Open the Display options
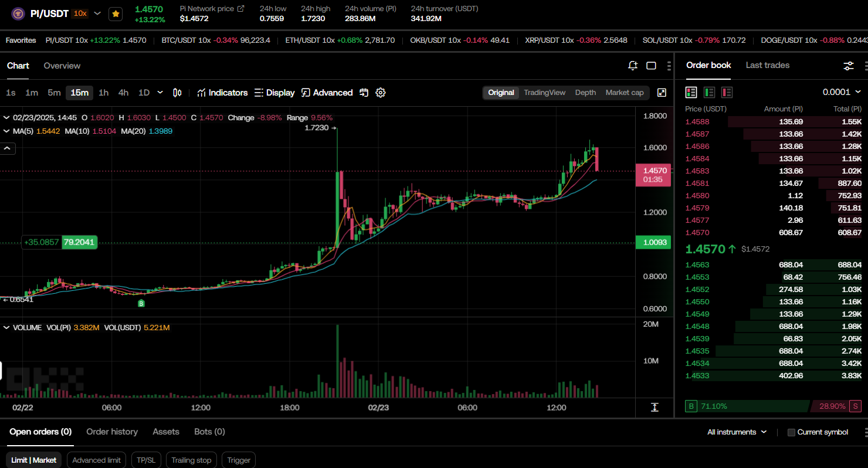The image size is (868, 468). coord(274,93)
